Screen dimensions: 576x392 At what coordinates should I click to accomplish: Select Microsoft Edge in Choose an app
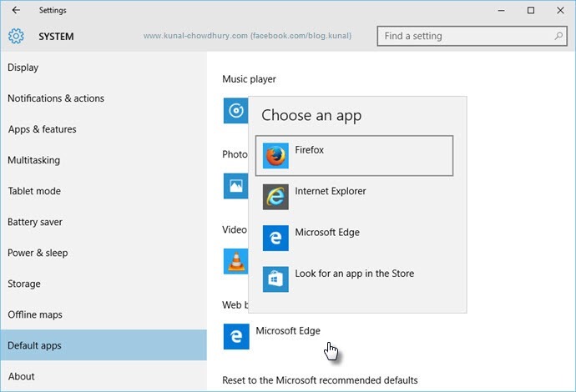[354, 238]
